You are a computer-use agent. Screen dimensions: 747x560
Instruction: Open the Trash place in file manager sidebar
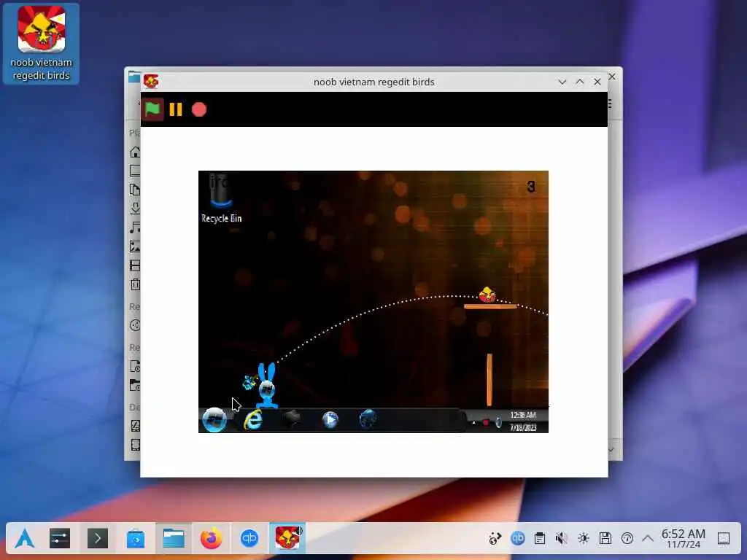[x=135, y=284]
